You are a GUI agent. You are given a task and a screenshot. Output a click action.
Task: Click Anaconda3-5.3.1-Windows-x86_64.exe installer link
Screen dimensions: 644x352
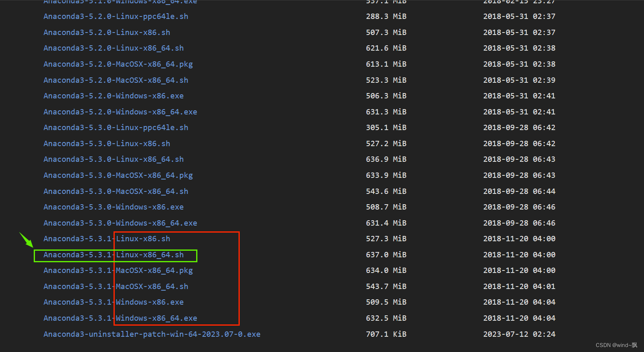pos(120,318)
